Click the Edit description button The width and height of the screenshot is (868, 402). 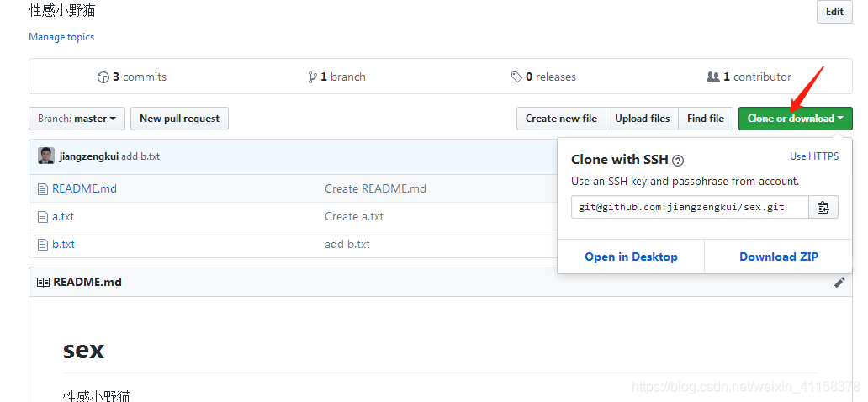pyautogui.click(x=834, y=12)
